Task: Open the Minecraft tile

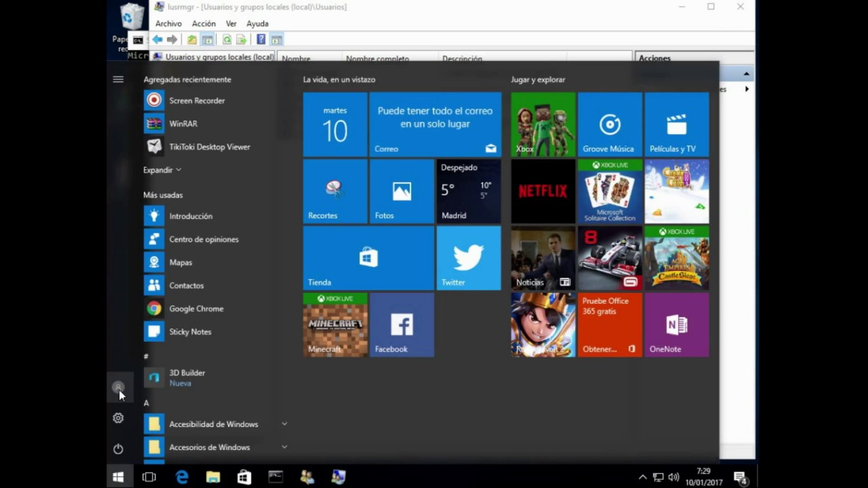Action: [x=335, y=325]
